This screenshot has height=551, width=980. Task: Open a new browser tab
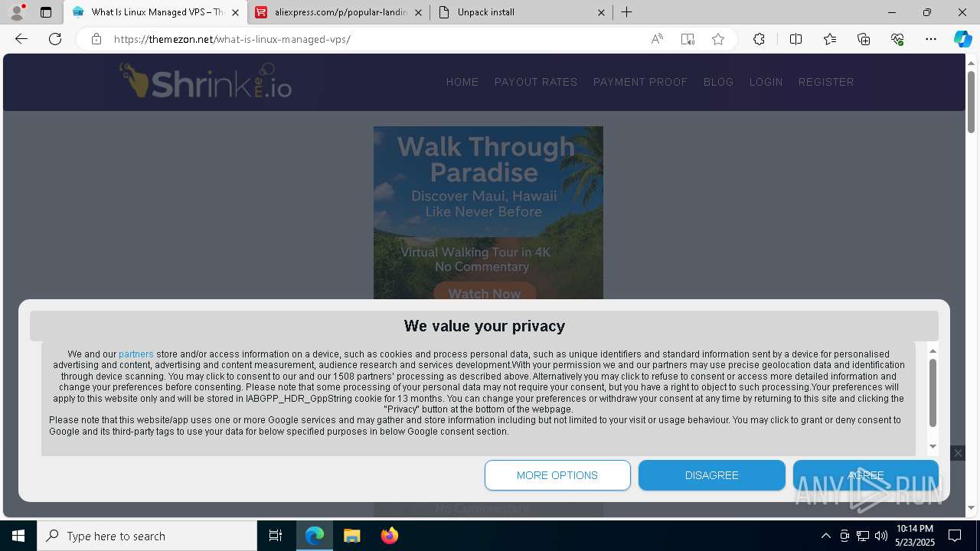(627, 12)
